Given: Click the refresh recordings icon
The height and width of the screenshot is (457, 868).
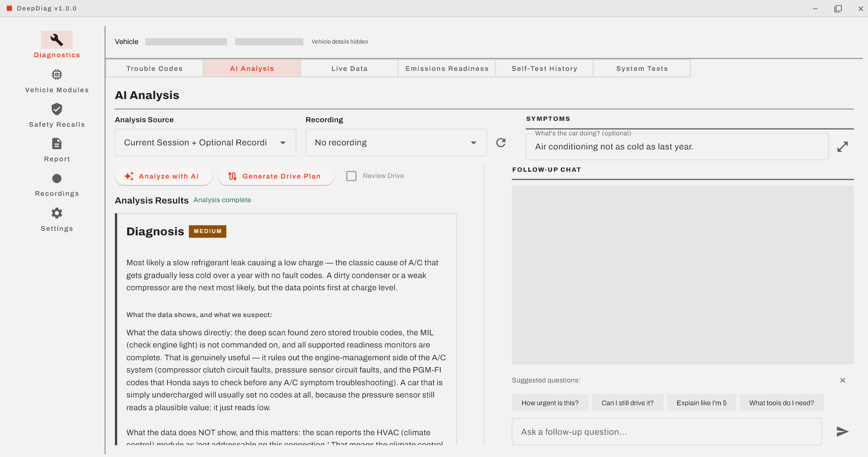Looking at the screenshot, I should pyautogui.click(x=501, y=143).
